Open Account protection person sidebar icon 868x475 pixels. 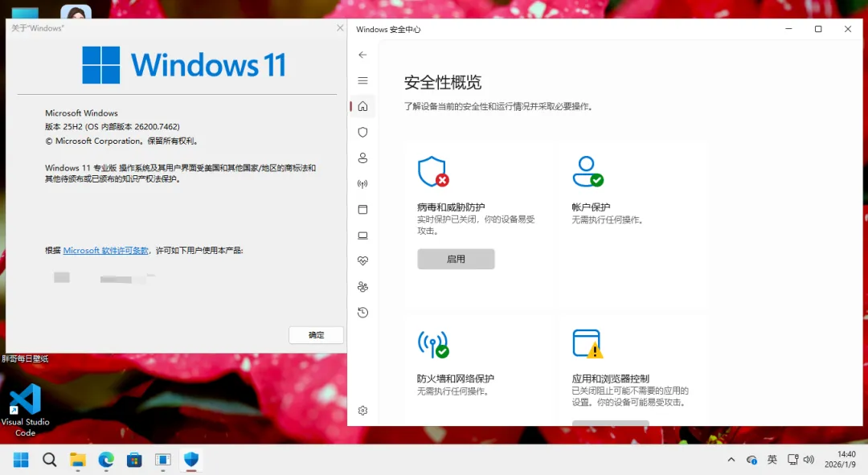click(x=362, y=158)
